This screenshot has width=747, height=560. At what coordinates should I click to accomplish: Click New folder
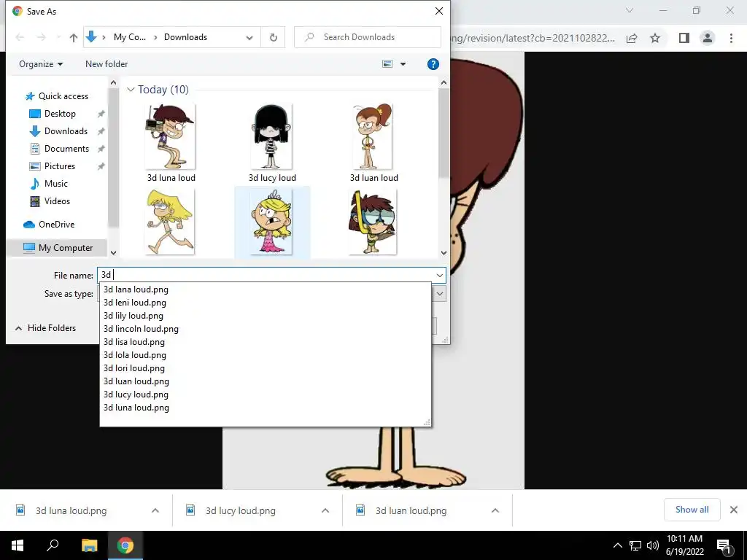pyautogui.click(x=107, y=64)
